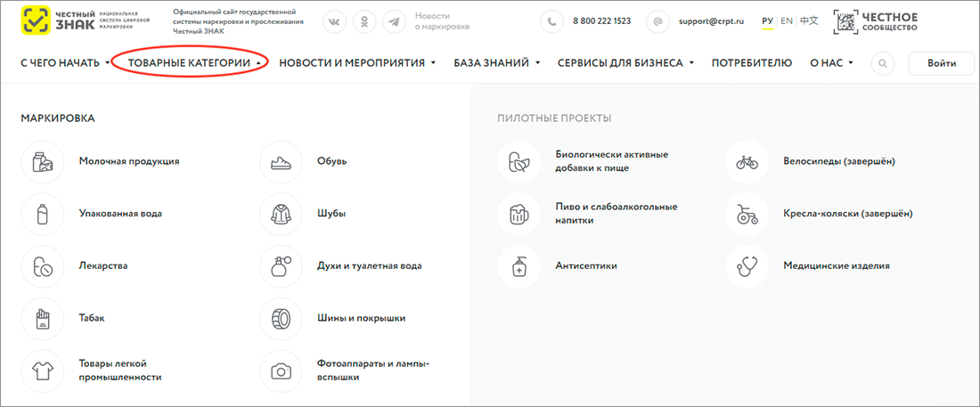Viewport: 980px width, 407px height.
Task: Click the Шубы fur coat icon
Action: click(281, 215)
